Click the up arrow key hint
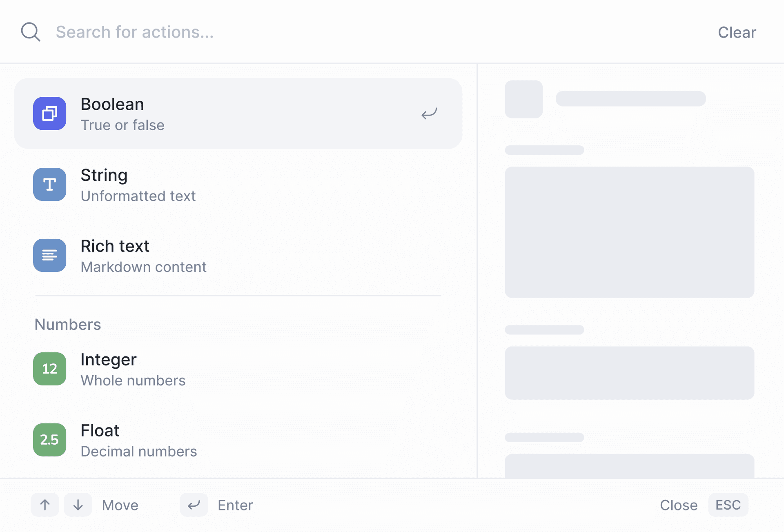 pyautogui.click(x=45, y=505)
